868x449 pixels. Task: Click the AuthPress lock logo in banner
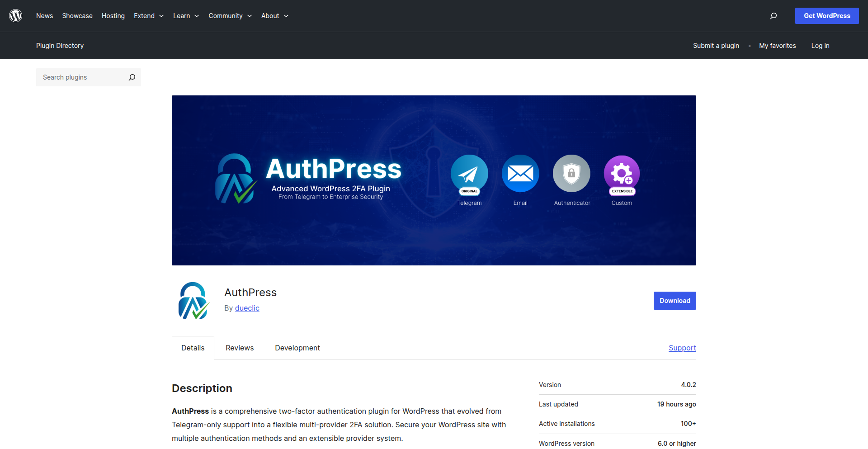coord(236,179)
